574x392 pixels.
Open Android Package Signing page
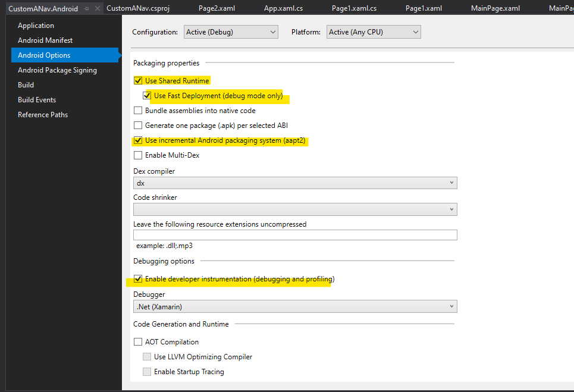(x=57, y=70)
